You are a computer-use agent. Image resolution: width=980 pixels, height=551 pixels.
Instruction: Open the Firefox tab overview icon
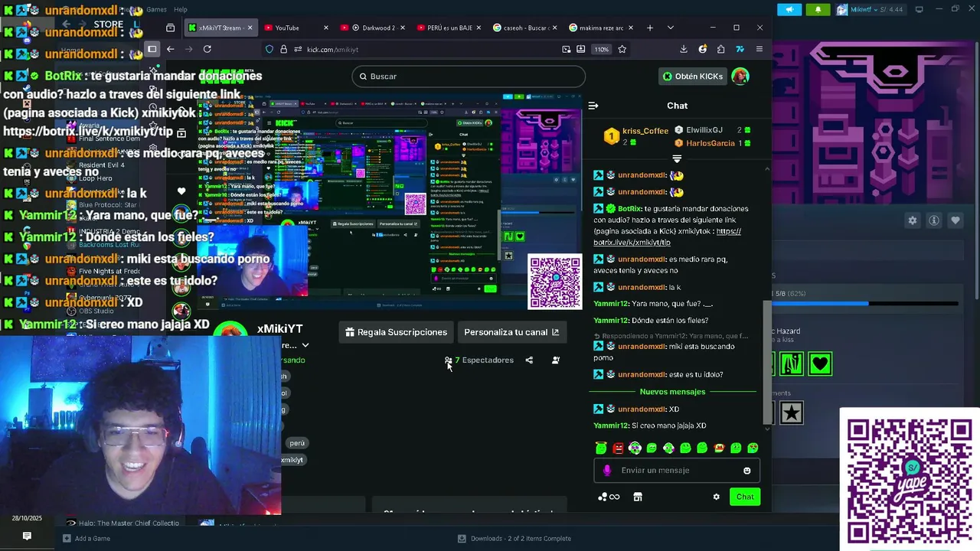tap(170, 28)
